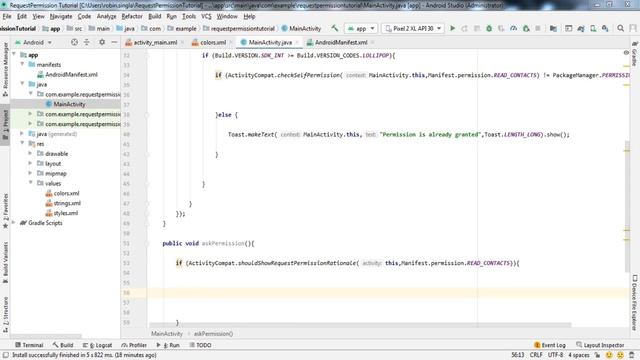Click the editor inspections eye icon
Image resolution: width=640 pixels, height=360 pixels.
pyautogui.click(x=626, y=53)
